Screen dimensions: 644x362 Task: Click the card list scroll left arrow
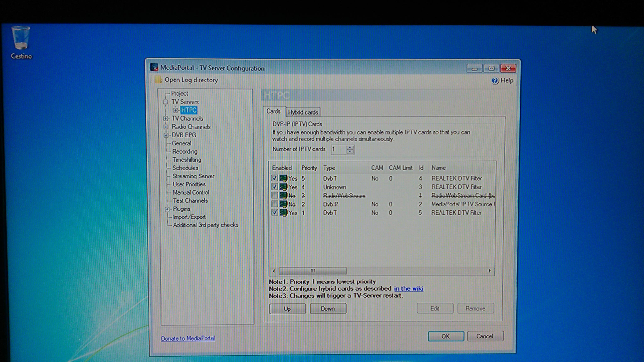tap(274, 271)
